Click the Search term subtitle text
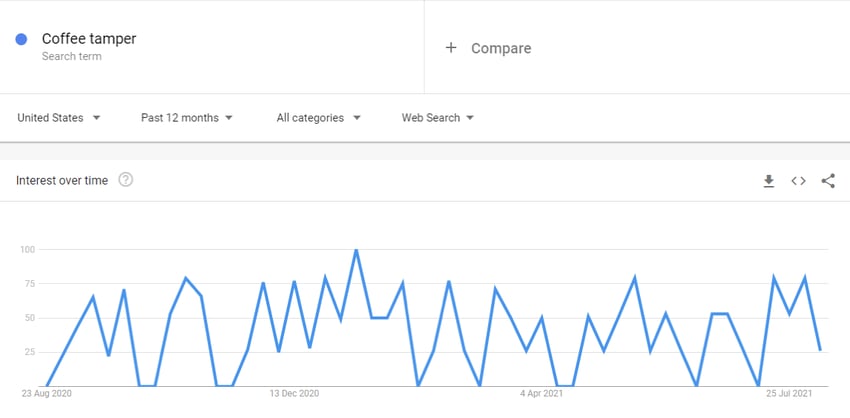Viewport: 850px width, 418px height. pyautogui.click(x=72, y=56)
